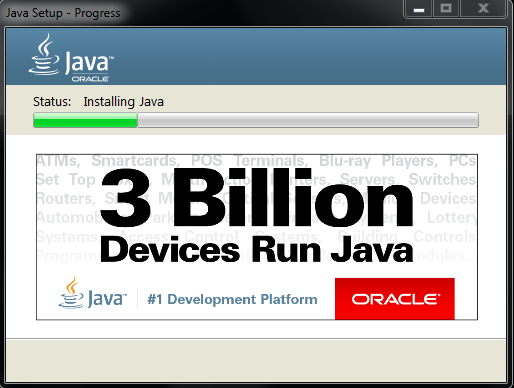Click the blue header bar area
The width and height of the screenshot is (514, 388).
[x=256, y=56]
